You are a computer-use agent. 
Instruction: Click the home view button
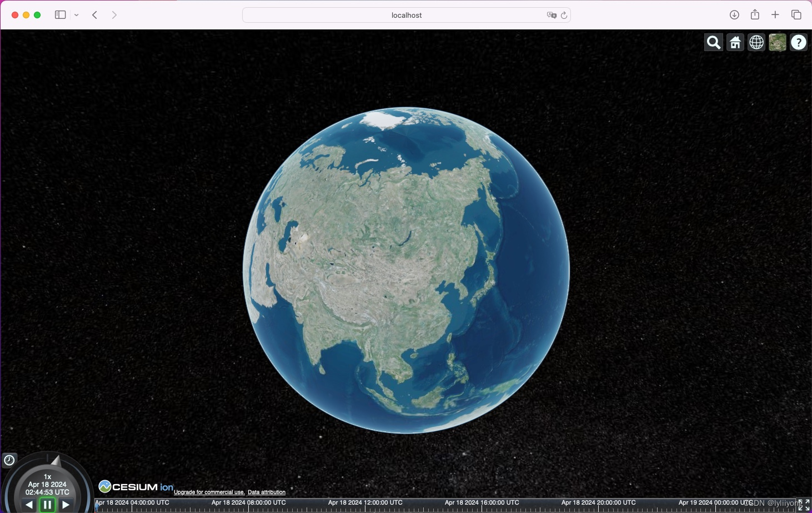[735, 43]
